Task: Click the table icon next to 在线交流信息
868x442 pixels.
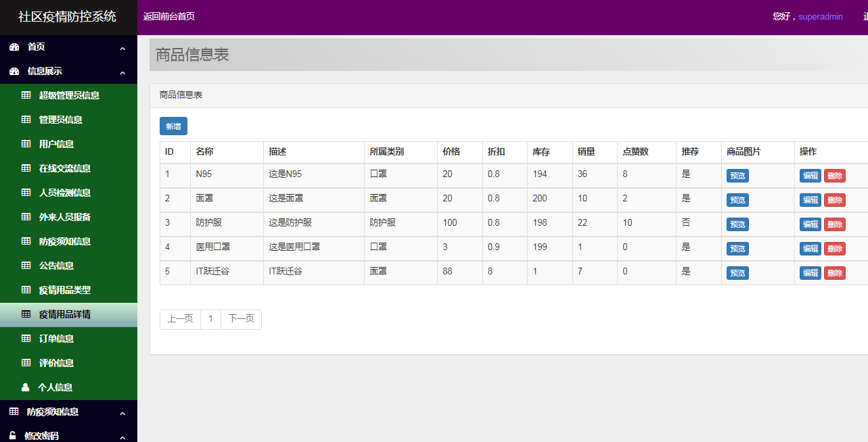Action: pyautogui.click(x=26, y=168)
